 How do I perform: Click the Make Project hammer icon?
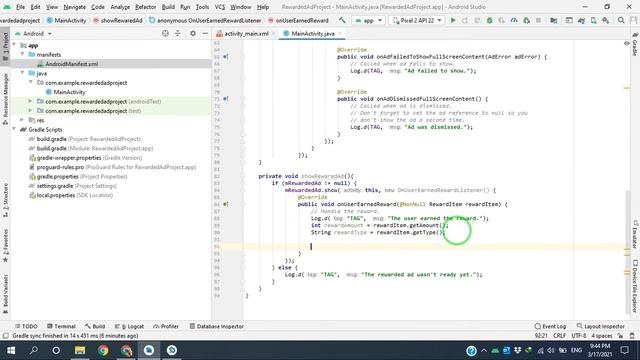pos(342,20)
